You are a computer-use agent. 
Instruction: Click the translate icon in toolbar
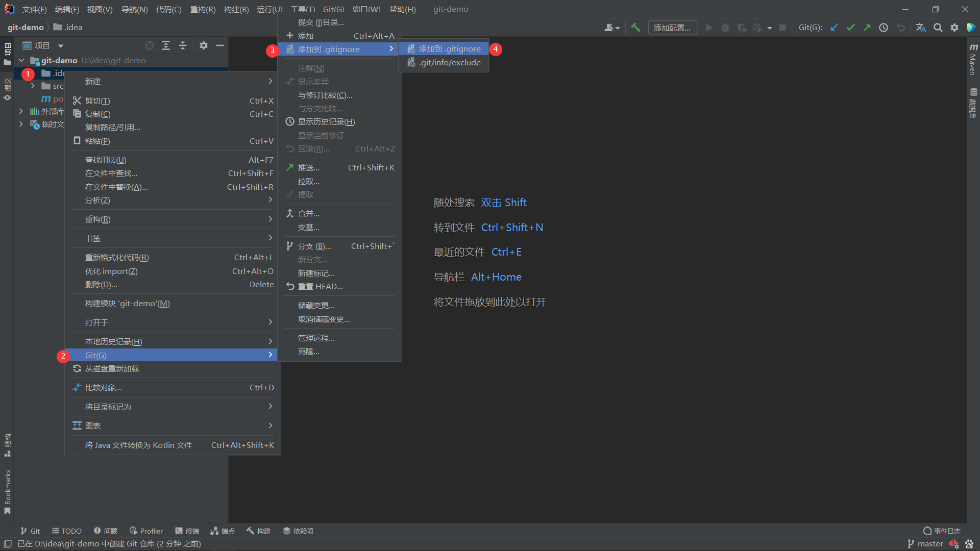921,28
